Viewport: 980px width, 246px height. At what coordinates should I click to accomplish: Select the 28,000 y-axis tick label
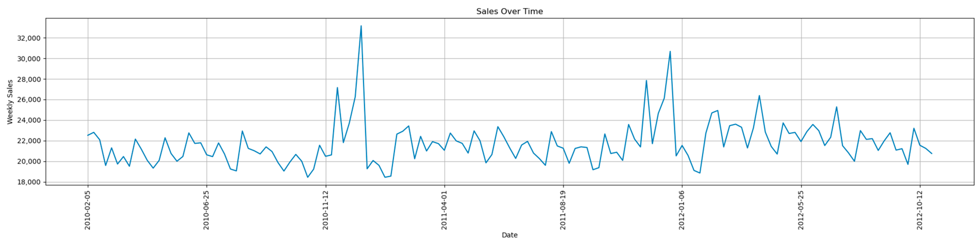point(29,79)
